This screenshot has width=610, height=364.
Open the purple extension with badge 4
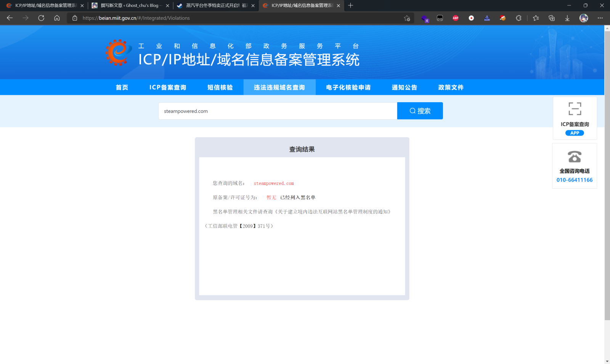[425, 18]
